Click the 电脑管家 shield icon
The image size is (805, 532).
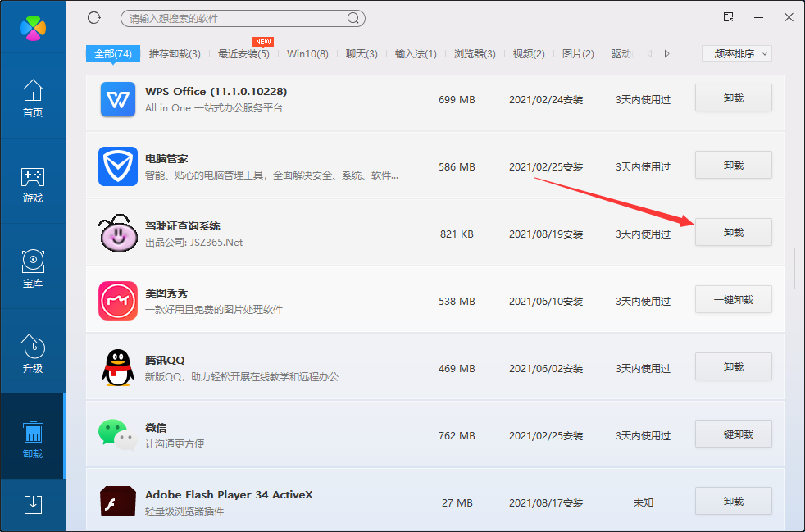tap(118, 166)
